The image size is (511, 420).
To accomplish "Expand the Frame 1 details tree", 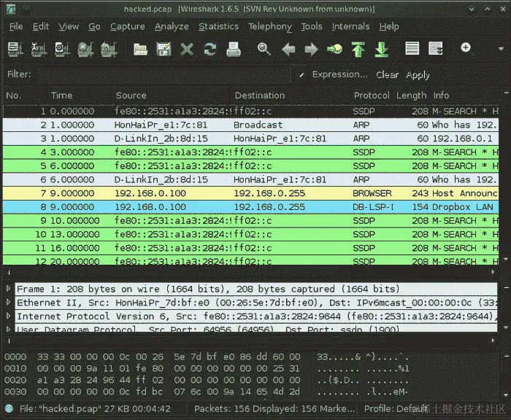I will pyautogui.click(x=9, y=289).
